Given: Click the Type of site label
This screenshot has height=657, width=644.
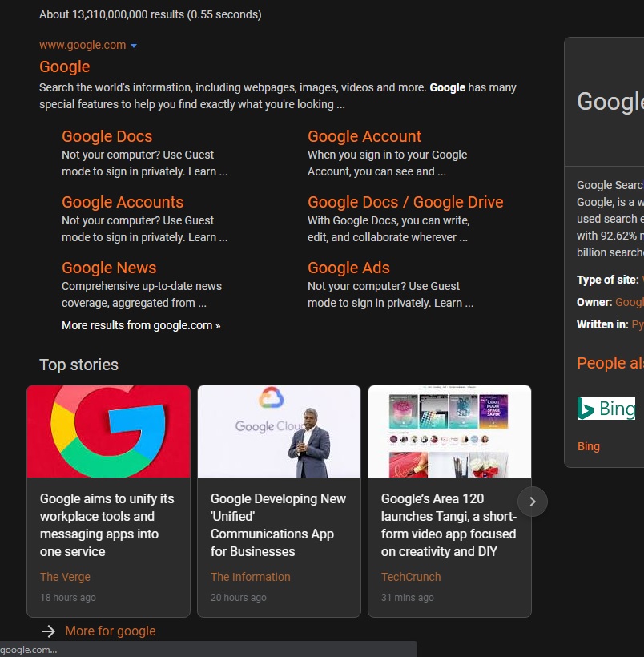Looking at the screenshot, I should click(x=607, y=280).
